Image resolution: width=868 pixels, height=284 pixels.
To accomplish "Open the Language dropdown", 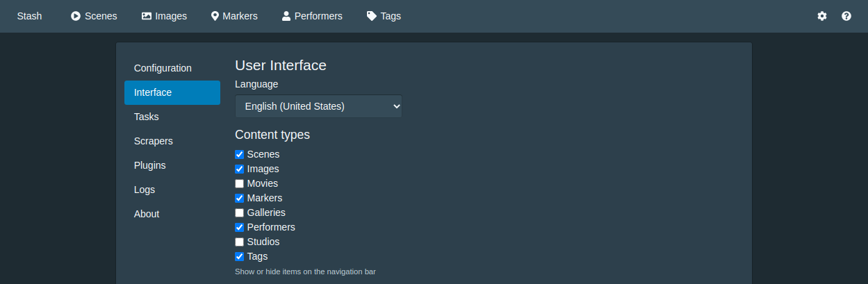I will 318,106.
